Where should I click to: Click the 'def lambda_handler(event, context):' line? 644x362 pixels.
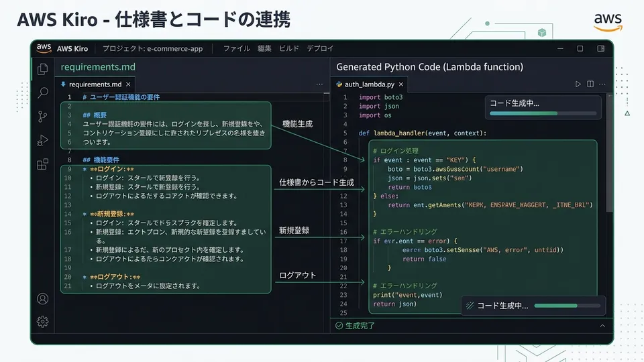pos(422,133)
